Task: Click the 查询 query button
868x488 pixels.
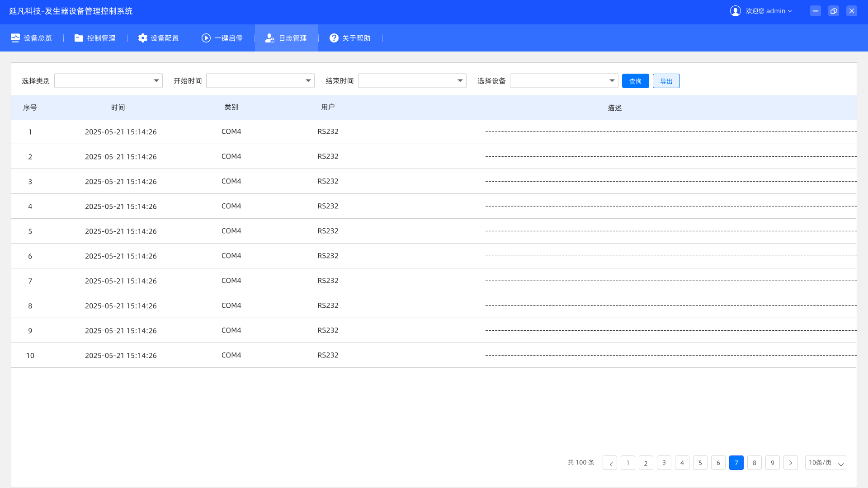Action: point(635,81)
